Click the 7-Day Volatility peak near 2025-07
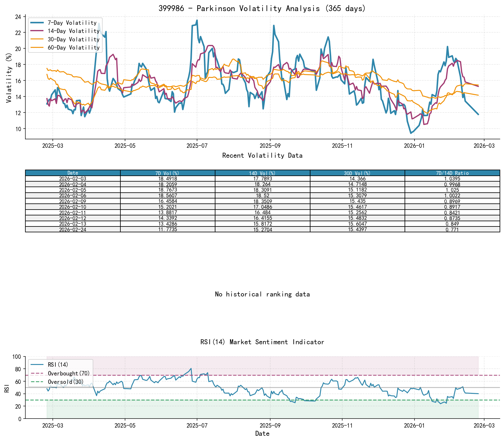This screenshot has height=441, width=504. pyautogui.click(x=196, y=20)
